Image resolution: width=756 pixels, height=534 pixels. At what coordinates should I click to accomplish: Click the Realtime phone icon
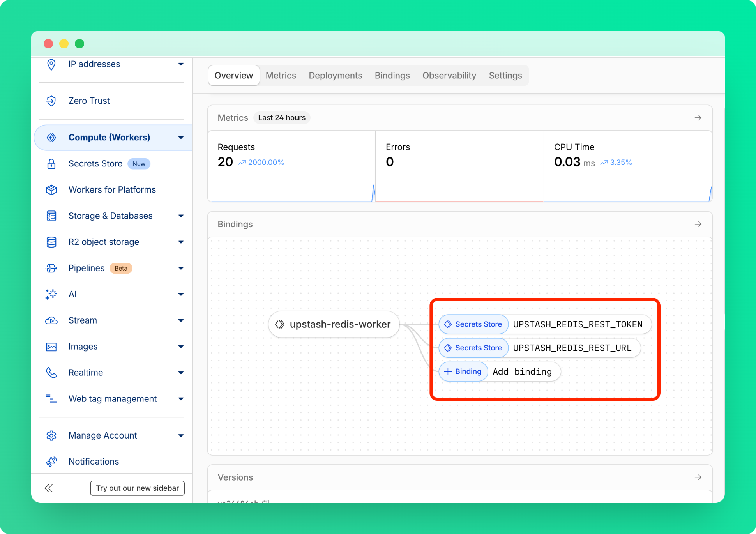pyautogui.click(x=51, y=373)
